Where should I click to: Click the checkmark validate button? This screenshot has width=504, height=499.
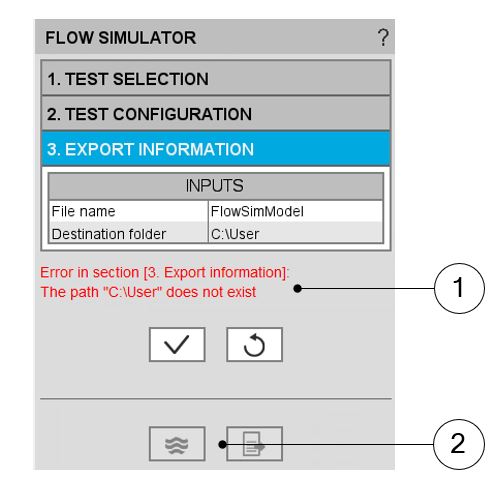(177, 344)
